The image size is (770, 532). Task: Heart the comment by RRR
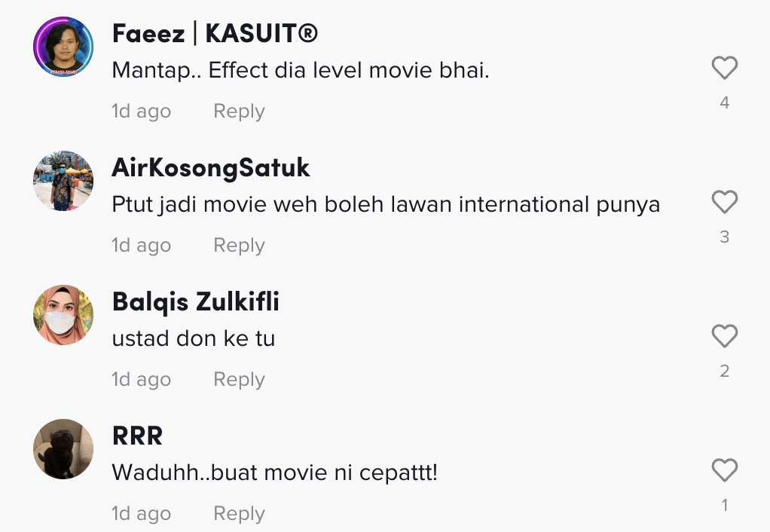(724, 470)
